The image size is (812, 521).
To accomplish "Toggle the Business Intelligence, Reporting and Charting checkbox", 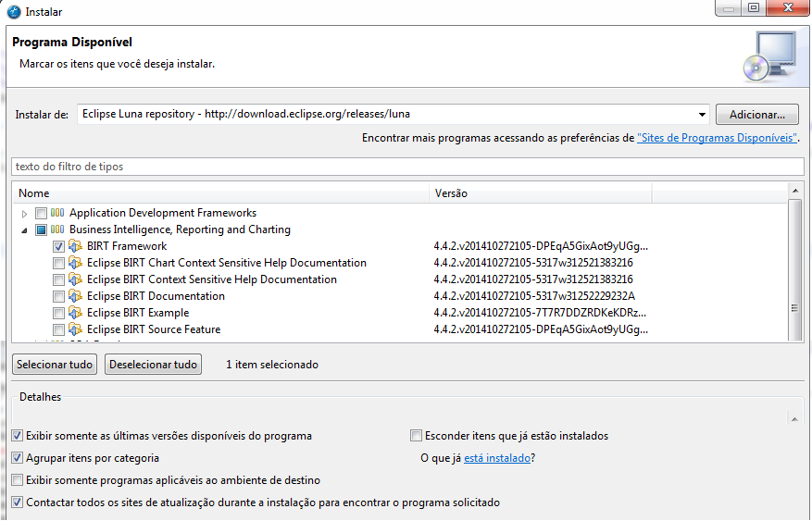I will tap(41, 229).
